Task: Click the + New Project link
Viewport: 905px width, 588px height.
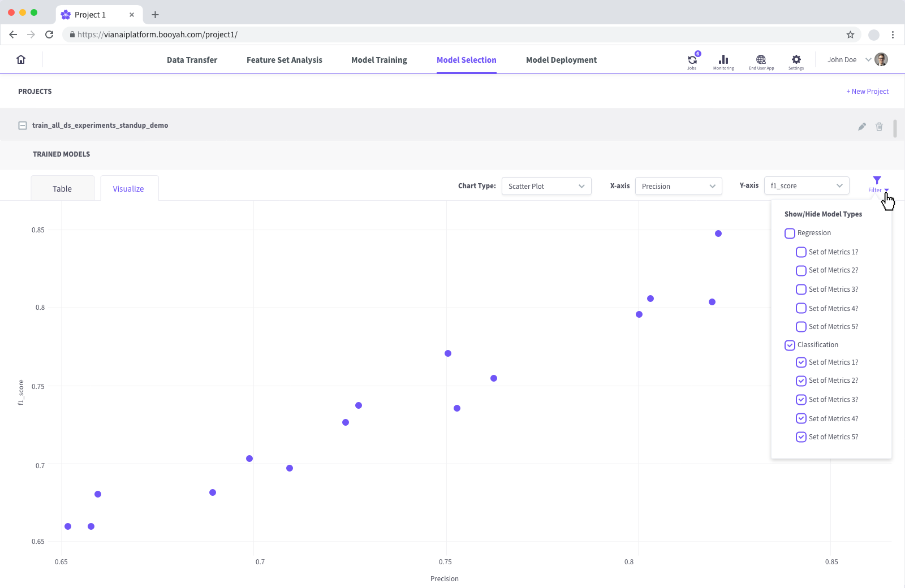Action: 867,91
